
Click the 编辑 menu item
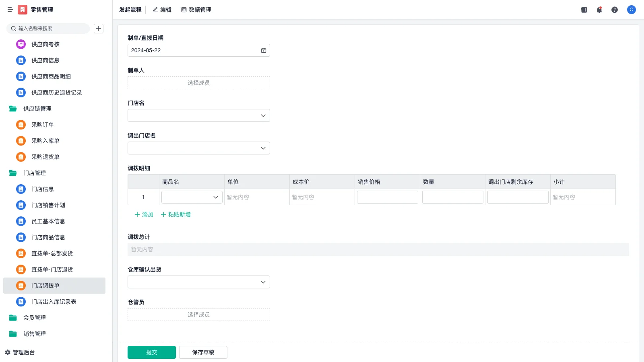pyautogui.click(x=162, y=10)
